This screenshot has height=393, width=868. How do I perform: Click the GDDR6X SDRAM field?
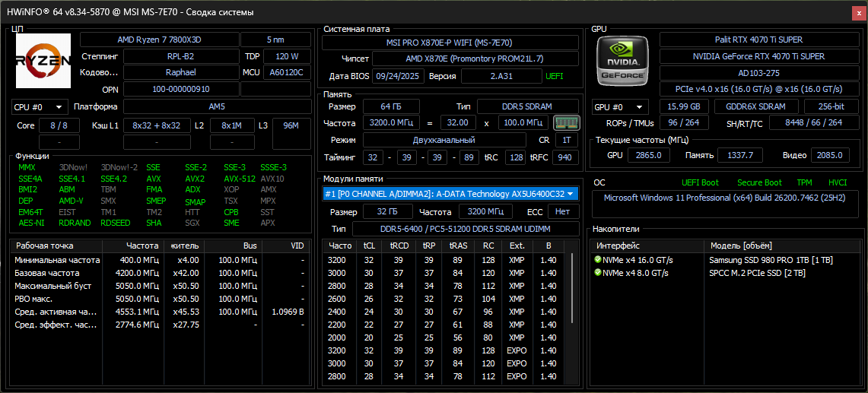click(x=757, y=107)
